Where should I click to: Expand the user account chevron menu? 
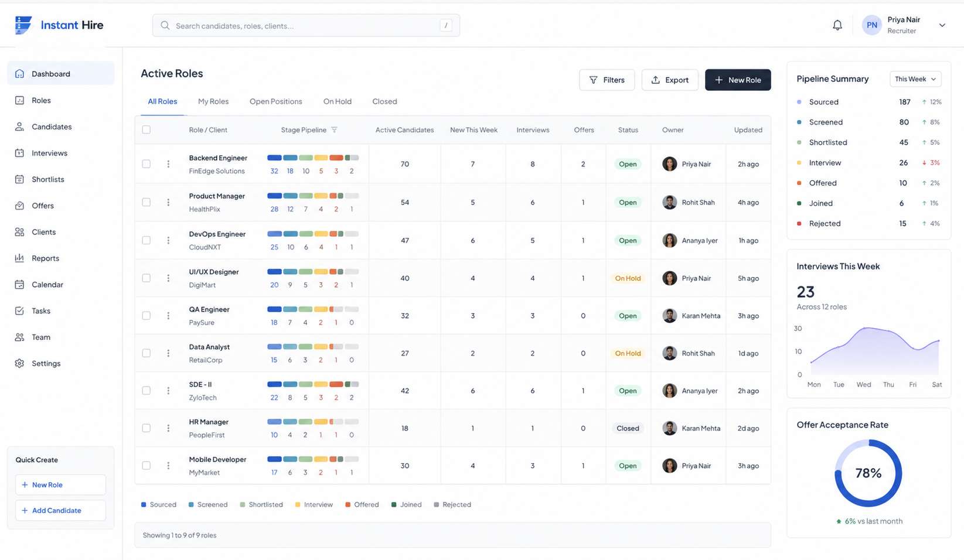[942, 25]
